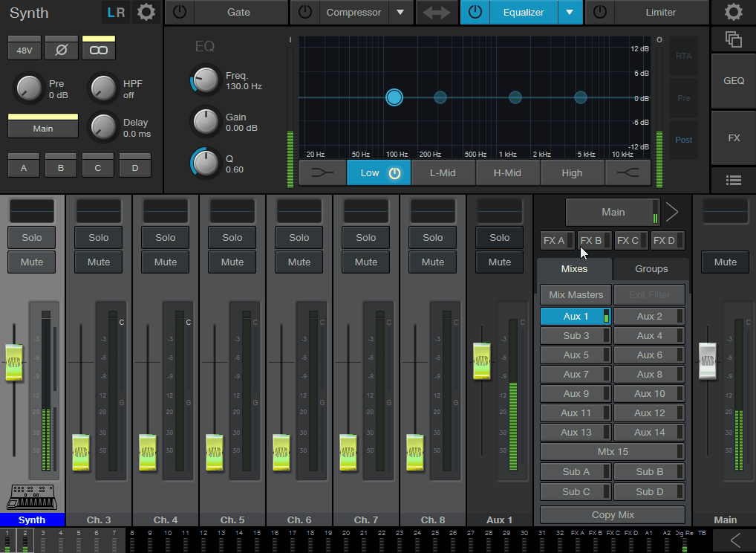Click the stereo link icon
The height and width of the screenshot is (553, 756).
coord(98,51)
